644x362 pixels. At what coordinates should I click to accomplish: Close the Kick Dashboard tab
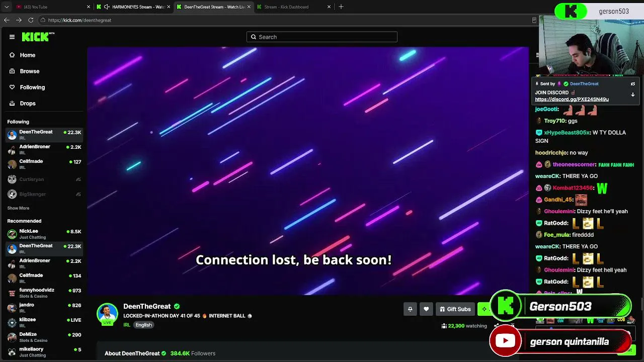coord(329,7)
